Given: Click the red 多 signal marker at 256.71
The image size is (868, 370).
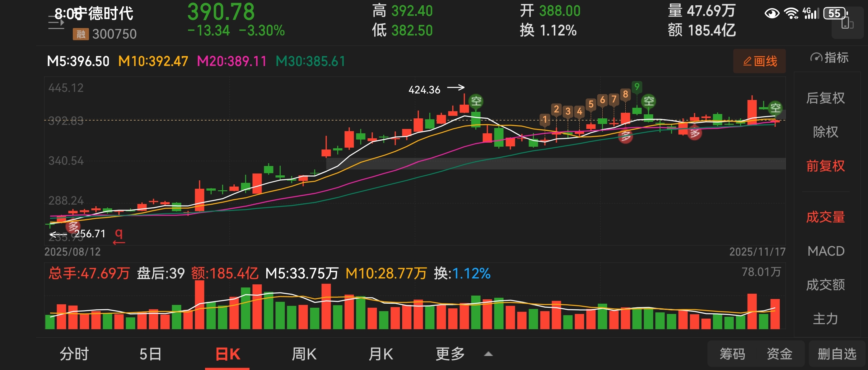Looking at the screenshot, I should click(x=73, y=226).
